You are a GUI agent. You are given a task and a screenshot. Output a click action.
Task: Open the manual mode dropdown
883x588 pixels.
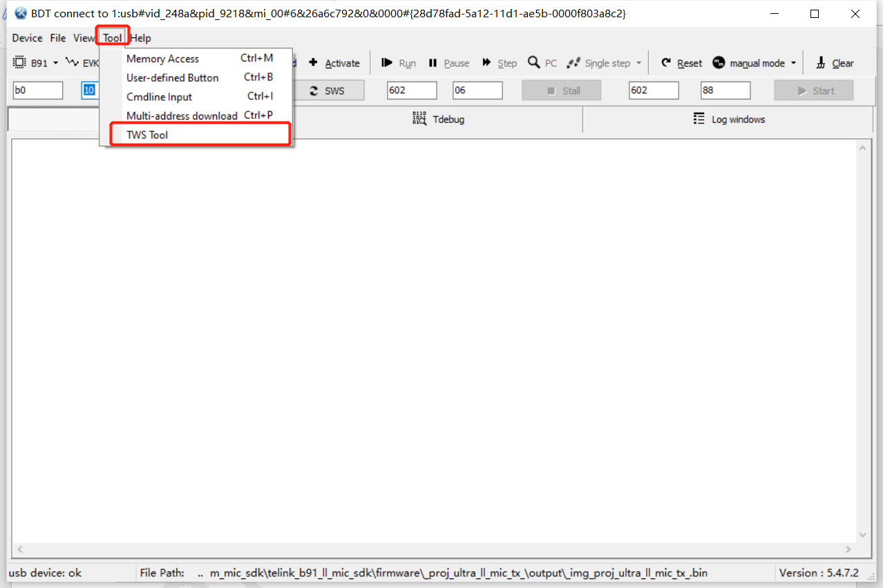[793, 63]
